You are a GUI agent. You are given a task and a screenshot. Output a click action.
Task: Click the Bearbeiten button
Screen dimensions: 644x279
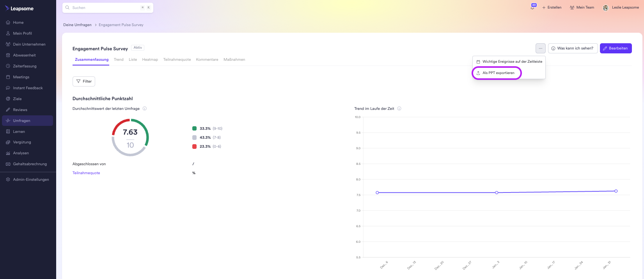(x=616, y=48)
